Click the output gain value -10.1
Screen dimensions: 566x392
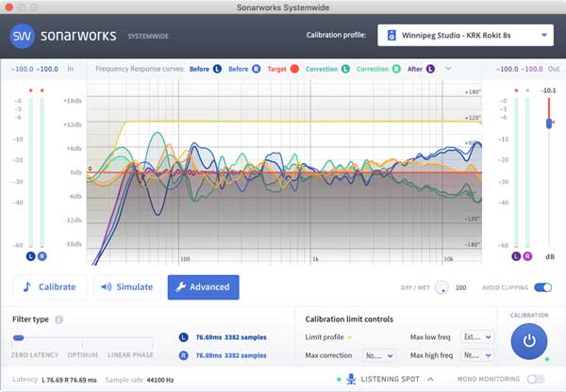pos(548,90)
